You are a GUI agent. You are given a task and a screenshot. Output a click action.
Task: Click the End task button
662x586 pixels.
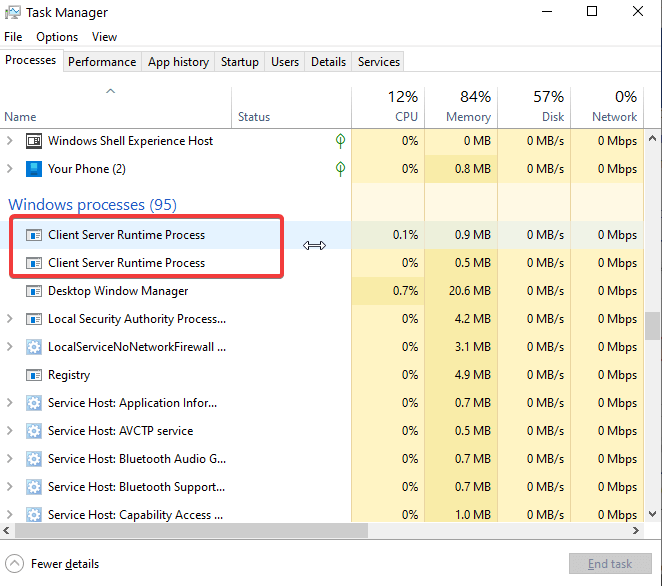click(610, 564)
